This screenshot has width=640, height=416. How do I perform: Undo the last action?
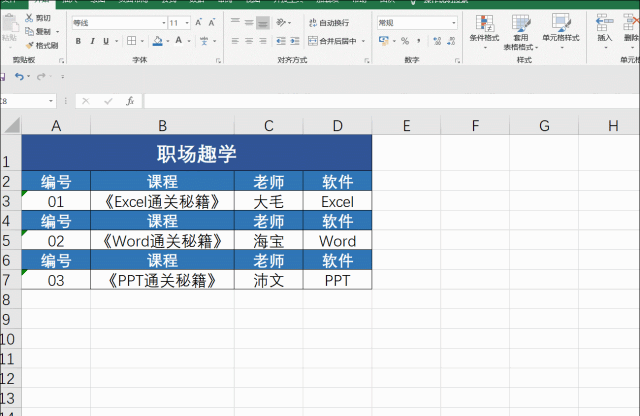(19, 76)
